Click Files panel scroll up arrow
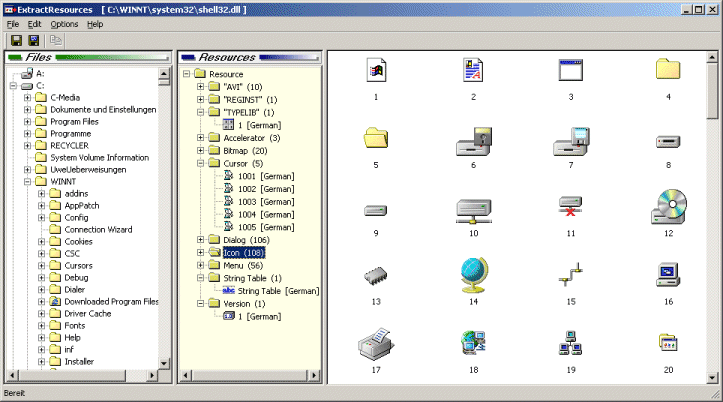Screen dimensions: 723x402 point(164,73)
